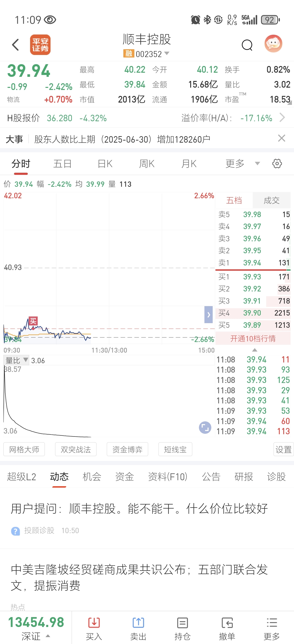The width and height of the screenshot is (294, 644).
Task: Switch to 研报 tab
Action: [x=244, y=477]
